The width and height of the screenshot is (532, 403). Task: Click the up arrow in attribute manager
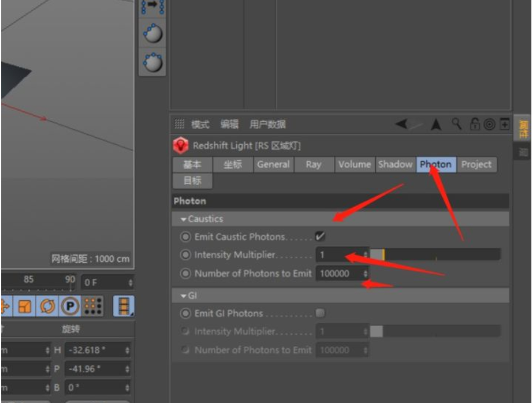(436, 124)
